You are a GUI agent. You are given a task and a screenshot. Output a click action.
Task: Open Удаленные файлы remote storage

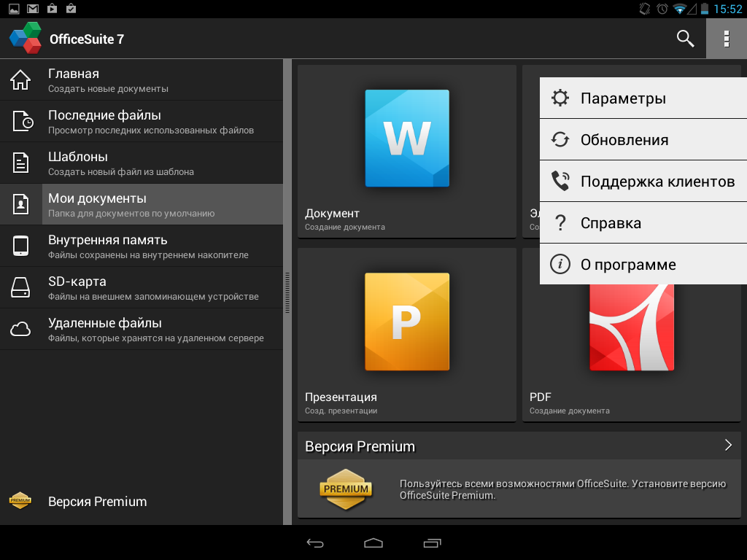(x=142, y=329)
